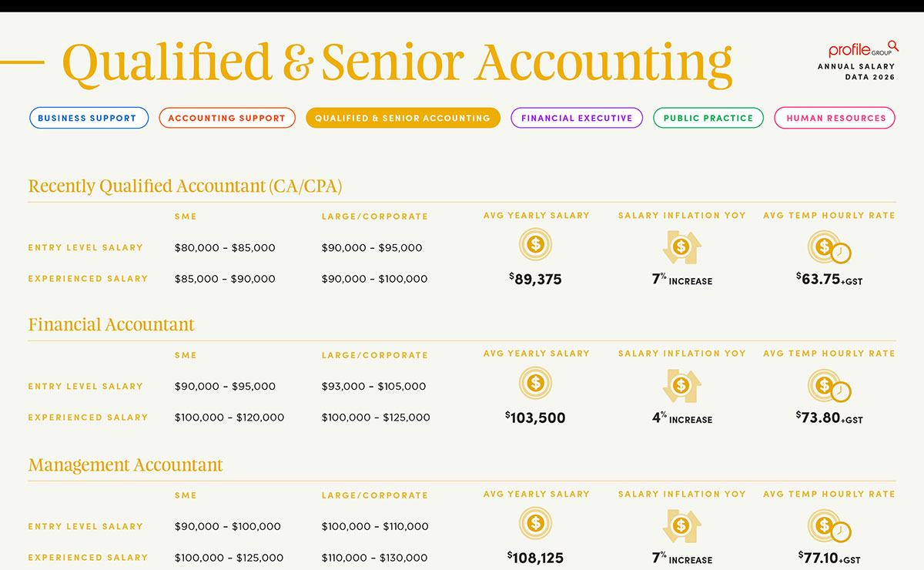Go to the Financial Executive tab

pyautogui.click(x=577, y=119)
